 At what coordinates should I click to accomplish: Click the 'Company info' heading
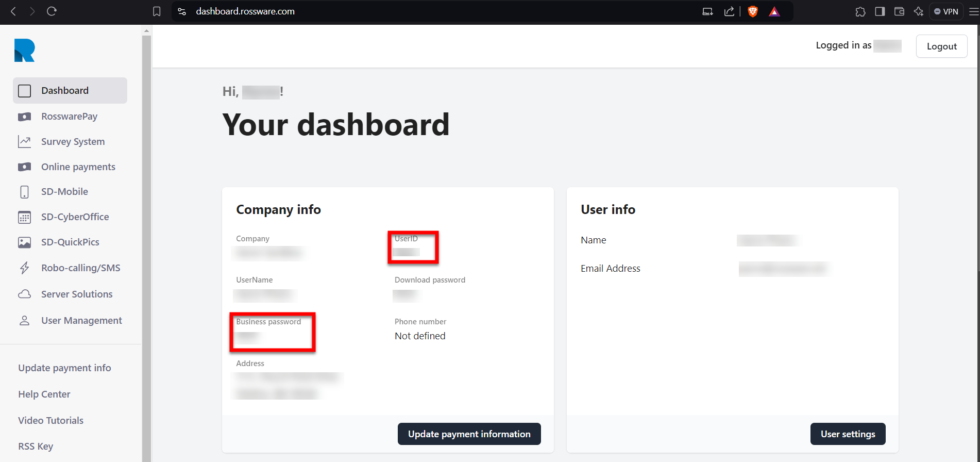pos(278,210)
